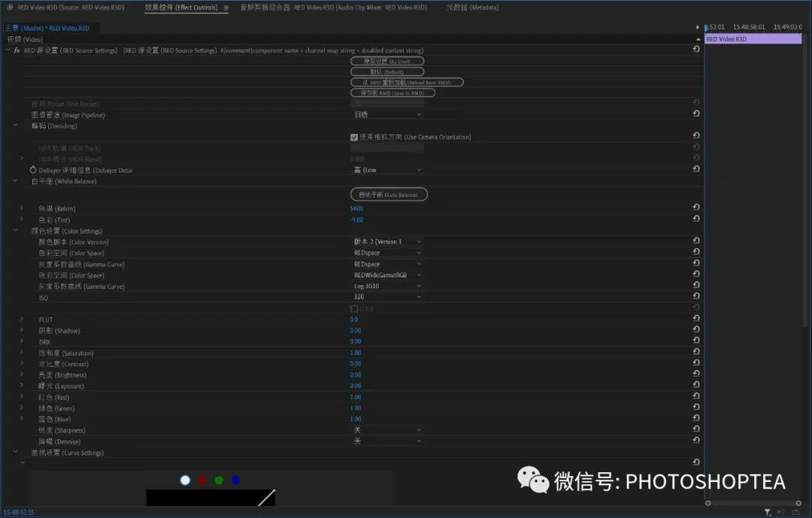Screen dimensions: 812x518
Task: Reset the Saturation parameter
Action: 696,352
